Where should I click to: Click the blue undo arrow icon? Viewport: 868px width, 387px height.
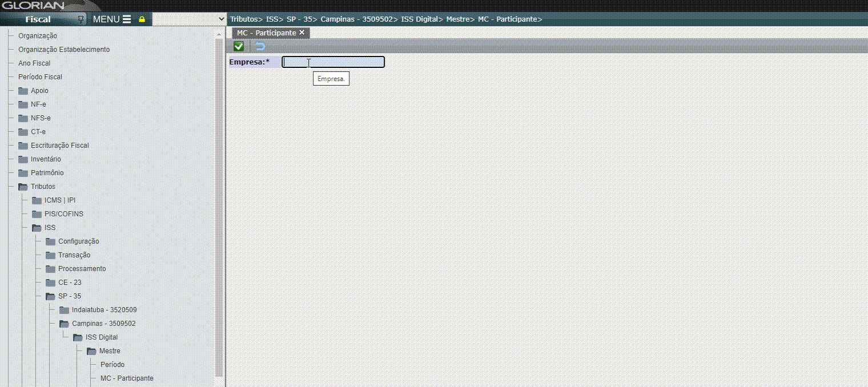point(260,46)
